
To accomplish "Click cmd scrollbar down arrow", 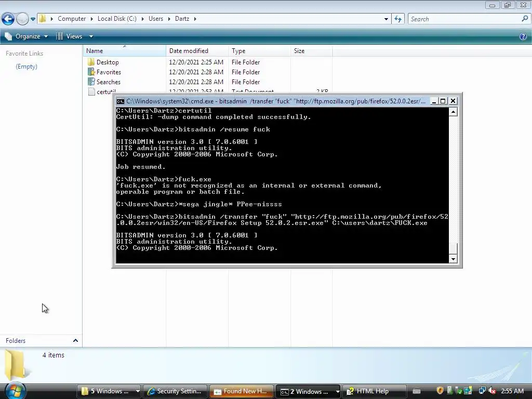I will pyautogui.click(x=453, y=259).
